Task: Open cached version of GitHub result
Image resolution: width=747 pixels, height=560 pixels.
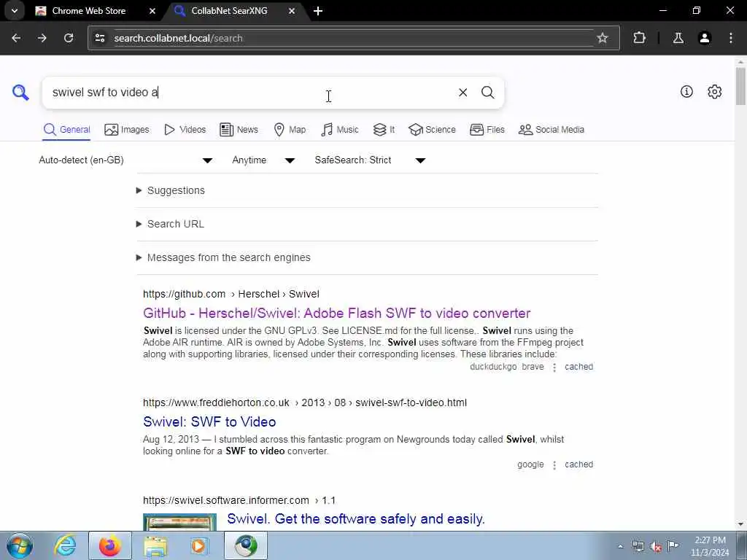Action: (x=578, y=367)
